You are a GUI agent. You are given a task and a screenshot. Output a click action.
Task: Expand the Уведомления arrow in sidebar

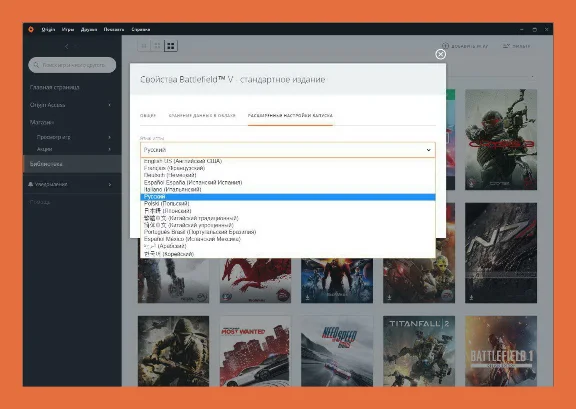pos(109,184)
